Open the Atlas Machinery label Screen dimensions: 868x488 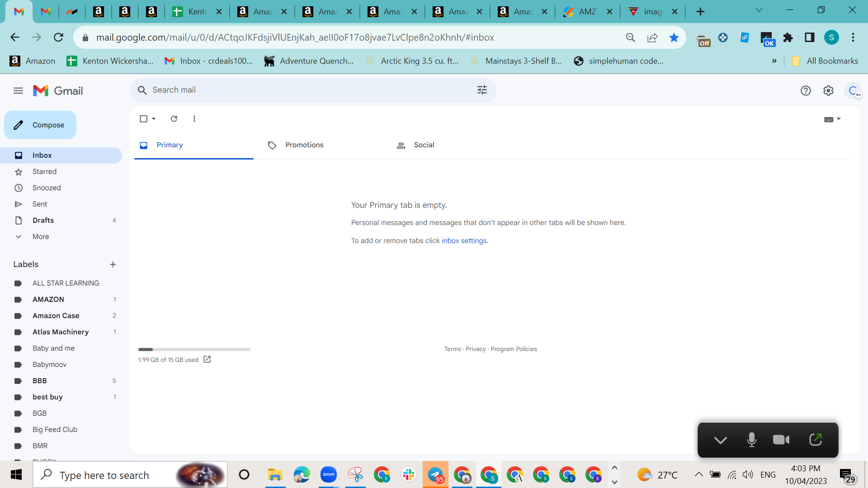point(61,332)
